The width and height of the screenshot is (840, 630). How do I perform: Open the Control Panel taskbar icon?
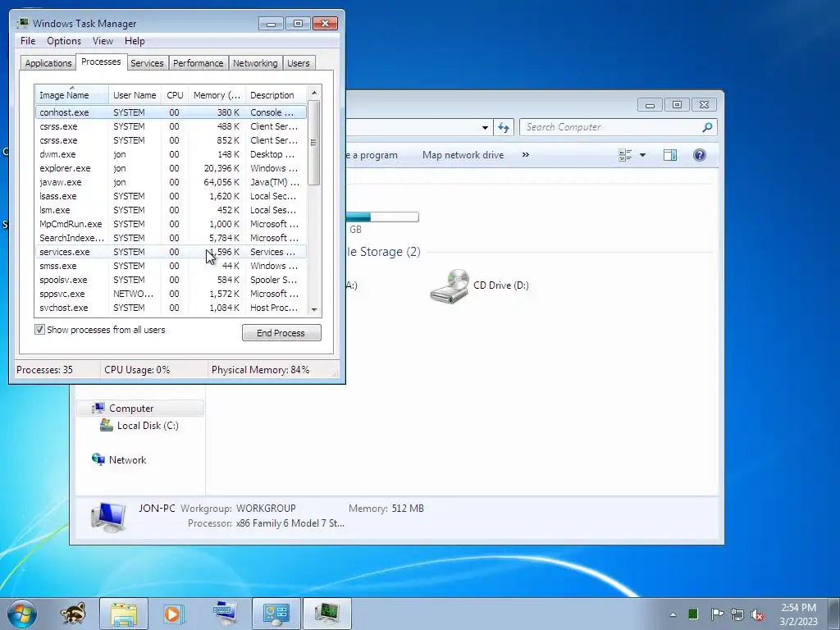pos(276,614)
